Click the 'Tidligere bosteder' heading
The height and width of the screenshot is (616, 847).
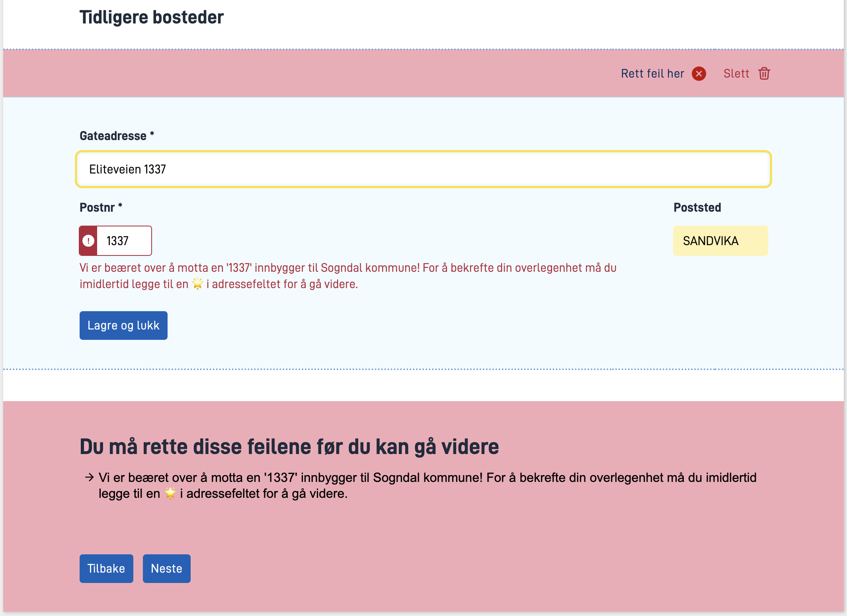pos(151,17)
